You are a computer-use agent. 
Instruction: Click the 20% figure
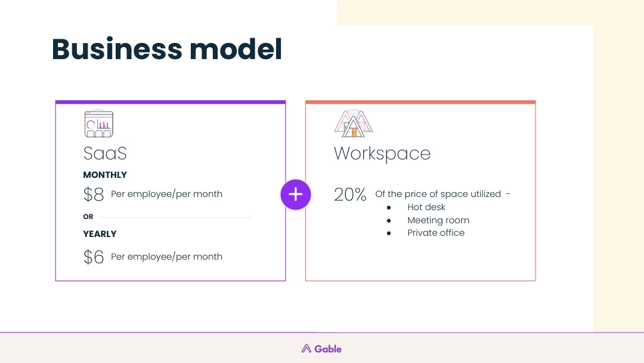click(x=350, y=195)
